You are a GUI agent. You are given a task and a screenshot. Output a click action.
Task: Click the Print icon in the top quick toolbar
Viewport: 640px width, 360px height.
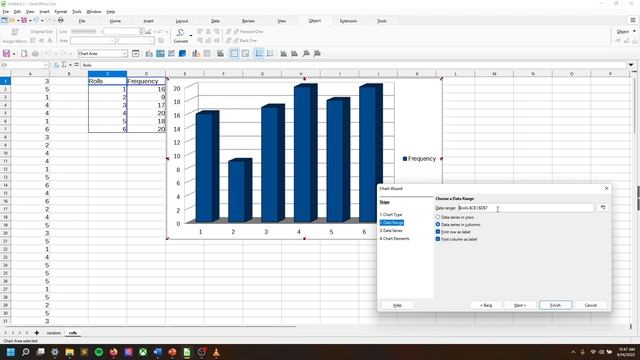(60, 20)
